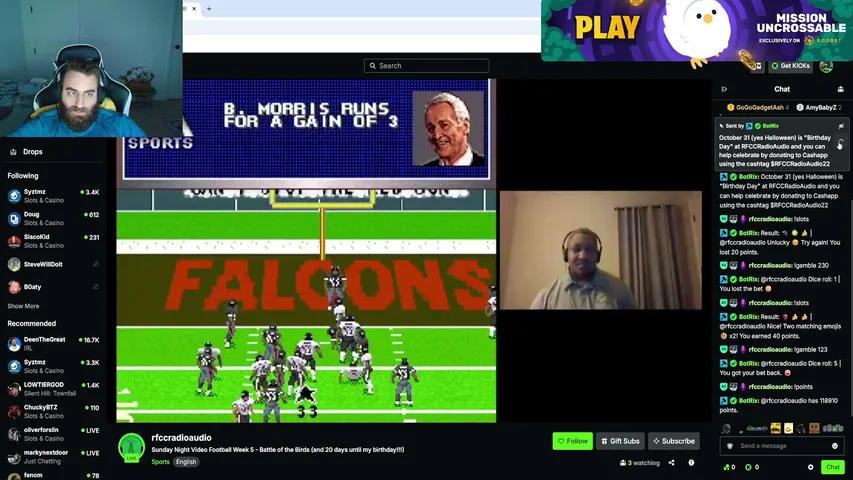
Task: Click the Chat panel header title
Action: tap(782, 89)
